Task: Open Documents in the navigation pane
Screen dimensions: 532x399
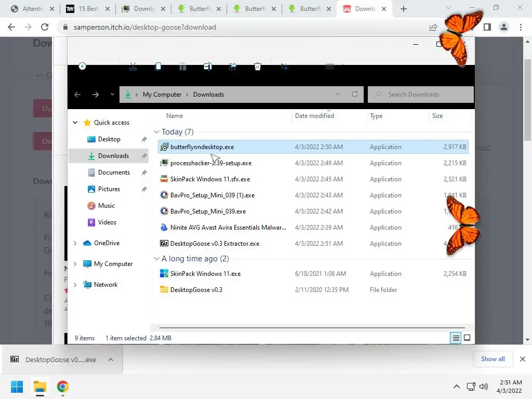Action: [114, 172]
